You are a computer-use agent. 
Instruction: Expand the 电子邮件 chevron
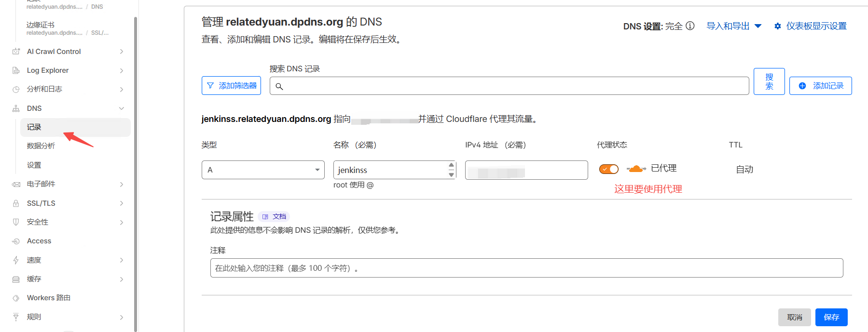[x=122, y=184]
